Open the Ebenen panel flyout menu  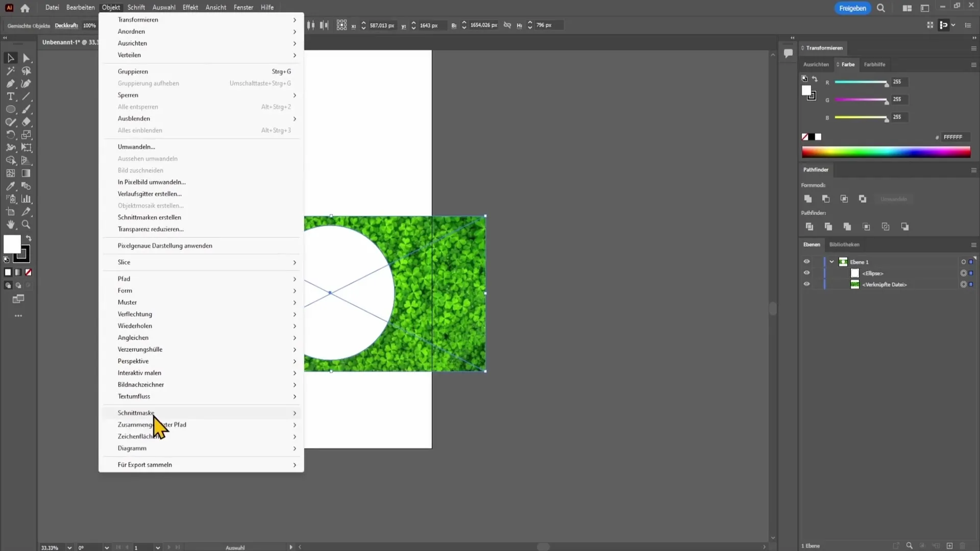click(x=973, y=245)
